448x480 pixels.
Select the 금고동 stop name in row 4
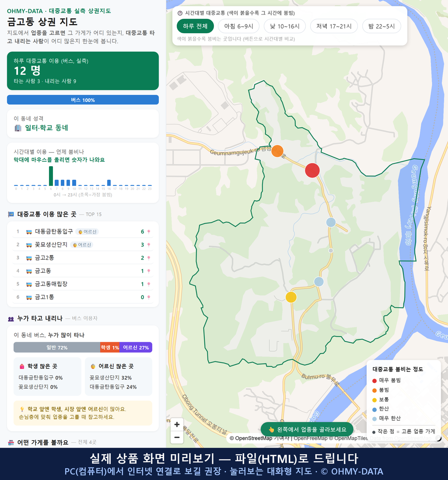pyautogui.click(x=43, y=271)
